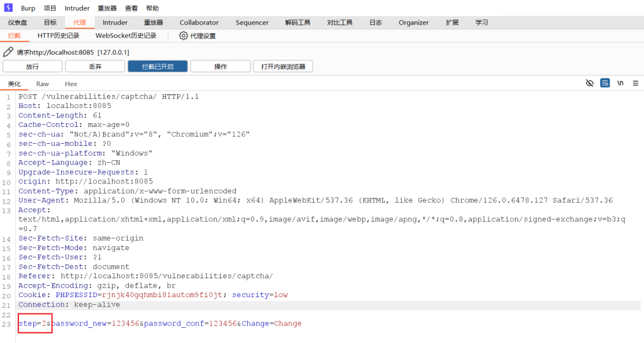Click the 丢弃 drop button

95,67
